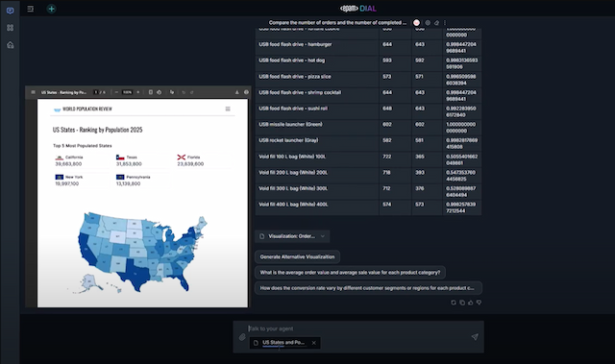Image resolution: width=615 pixels, height=364 pixels.
Task: Click 'Void fill 300 L bag (White) 300L' row
Action: pos(368,191)
